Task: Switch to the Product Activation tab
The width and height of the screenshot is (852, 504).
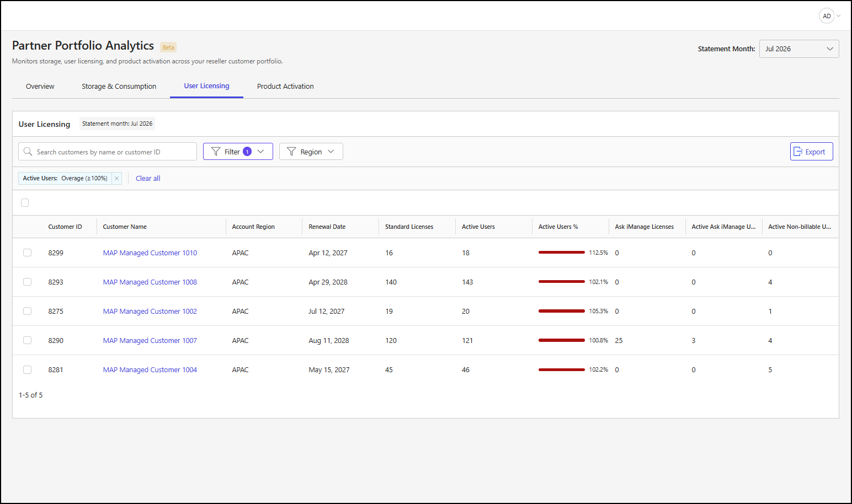Action: point(285,87)
